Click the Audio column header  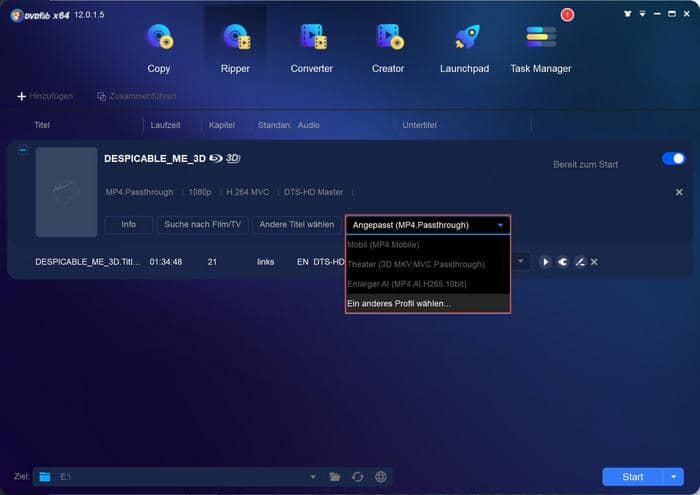click(x=308, y=125)
